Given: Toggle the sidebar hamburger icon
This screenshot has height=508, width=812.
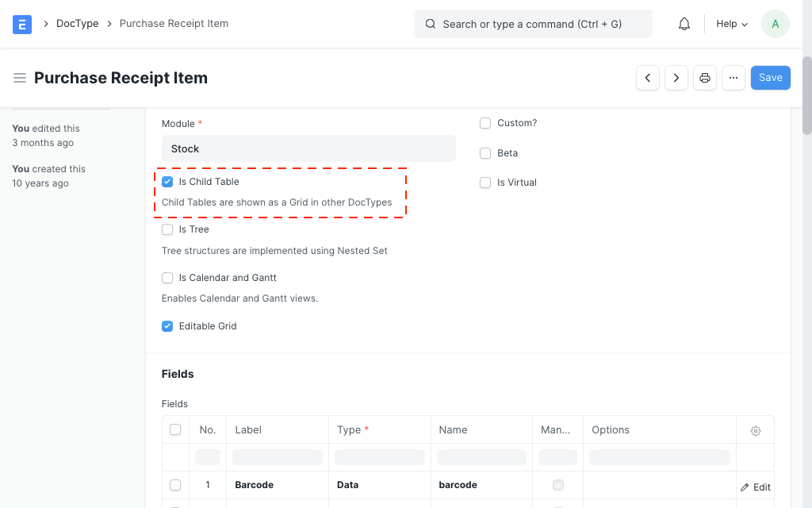Looking at the screenshot, I should 20,78.
